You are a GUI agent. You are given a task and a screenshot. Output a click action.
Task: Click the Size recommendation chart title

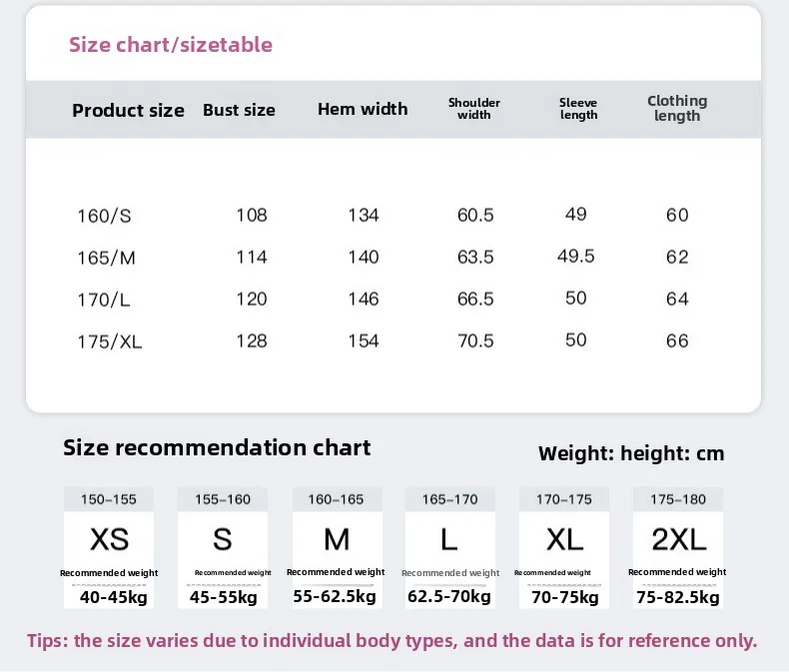coord(217,447)
